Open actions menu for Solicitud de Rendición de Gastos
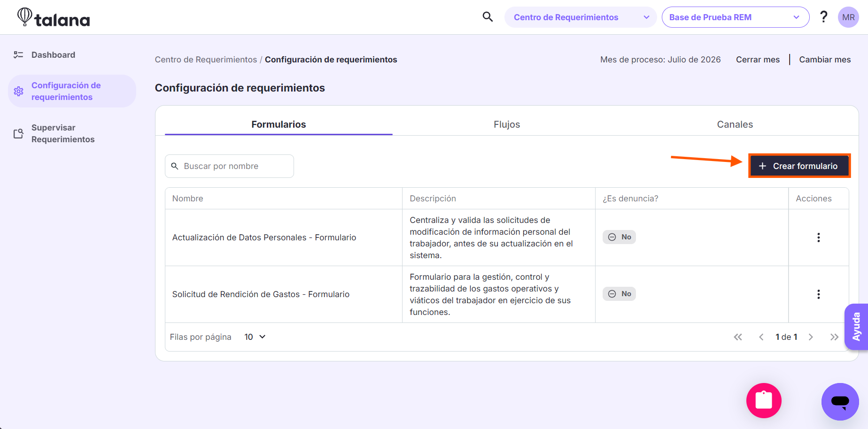 (x=818, y=294)
